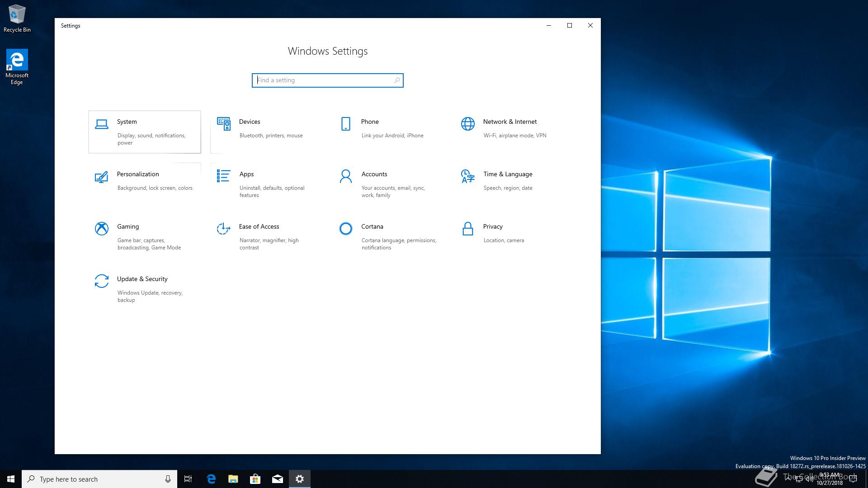This screenshot has height=488, width=868.
Task: Click the Accounts category title
Action: 374,174
